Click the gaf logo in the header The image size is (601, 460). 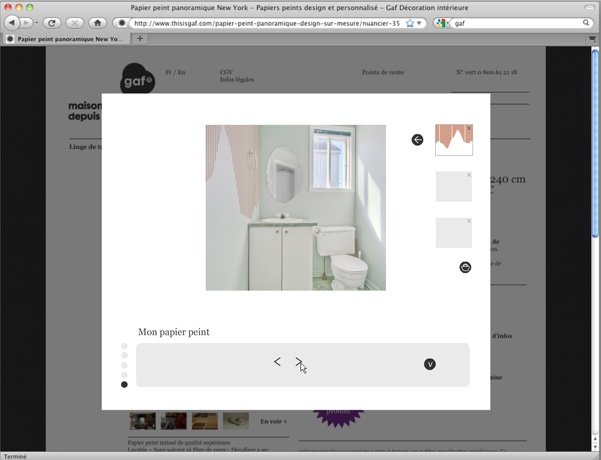tap(137, 79)
